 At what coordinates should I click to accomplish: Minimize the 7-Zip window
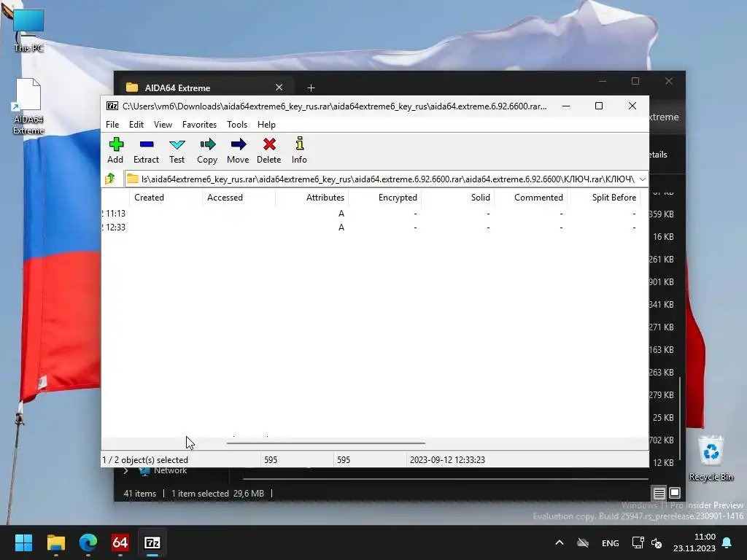pos(566,106)
